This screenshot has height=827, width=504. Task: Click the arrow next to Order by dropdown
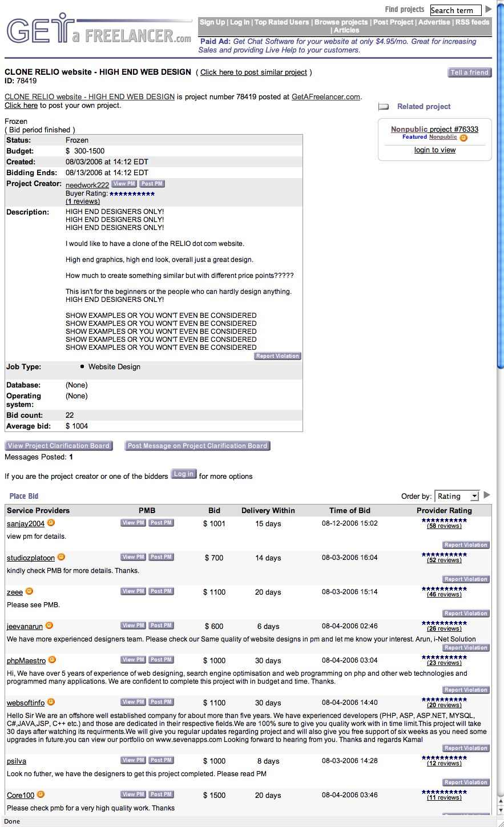tap(487, 495)
